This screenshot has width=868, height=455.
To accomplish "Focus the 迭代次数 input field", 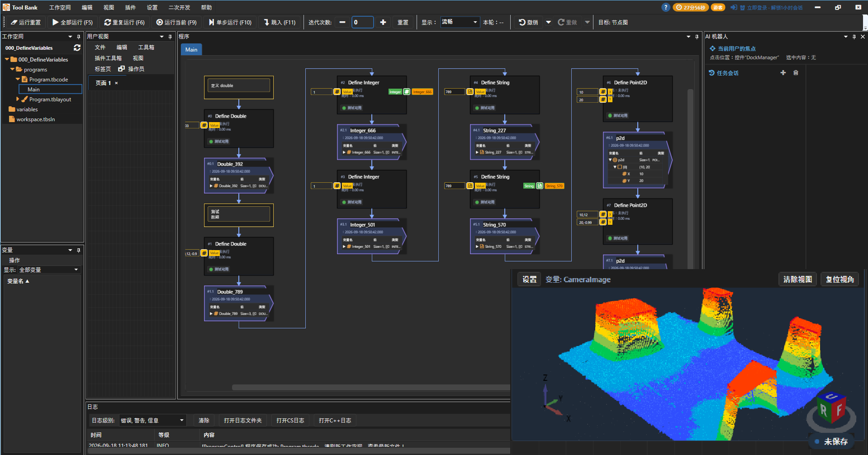I will tap(362, 22).
